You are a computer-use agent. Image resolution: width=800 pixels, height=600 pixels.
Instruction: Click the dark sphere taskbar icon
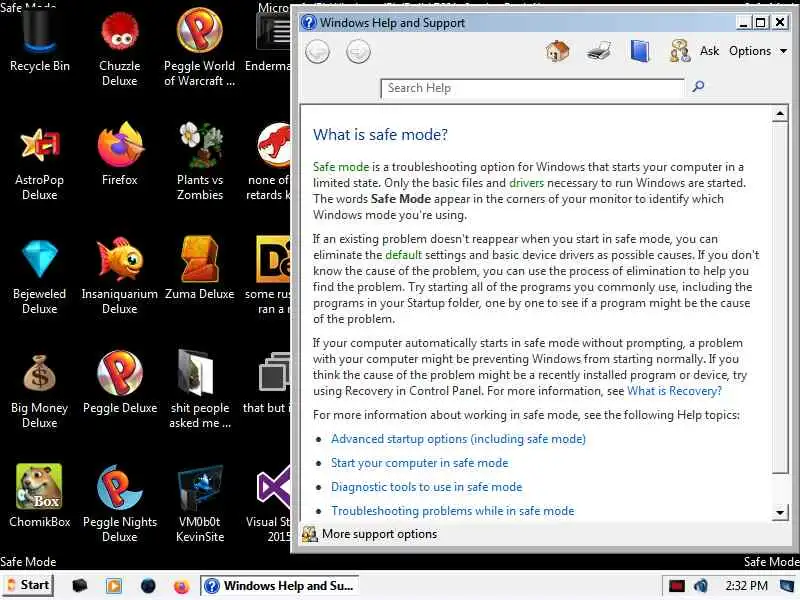coord(148,586)
